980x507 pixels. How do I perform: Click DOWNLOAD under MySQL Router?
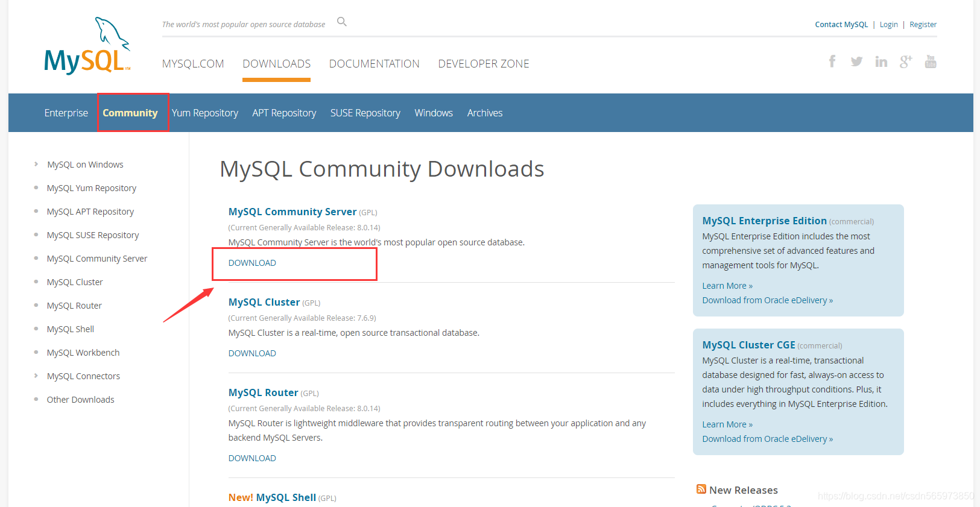tap(252, 458)
